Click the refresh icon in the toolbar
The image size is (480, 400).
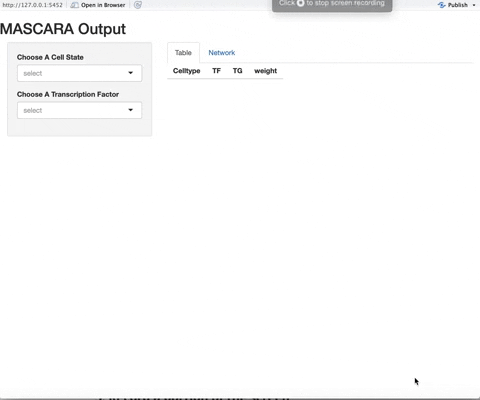point(138,5)
